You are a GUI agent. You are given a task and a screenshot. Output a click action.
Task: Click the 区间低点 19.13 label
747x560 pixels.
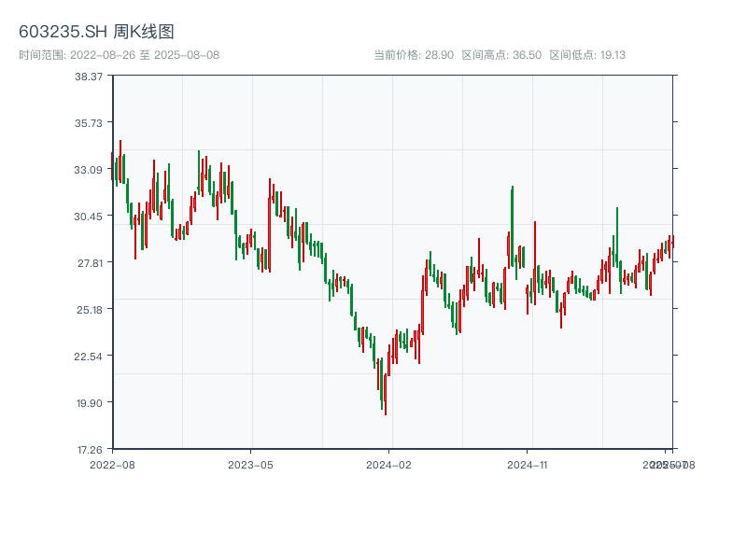(x=587, y=55)
